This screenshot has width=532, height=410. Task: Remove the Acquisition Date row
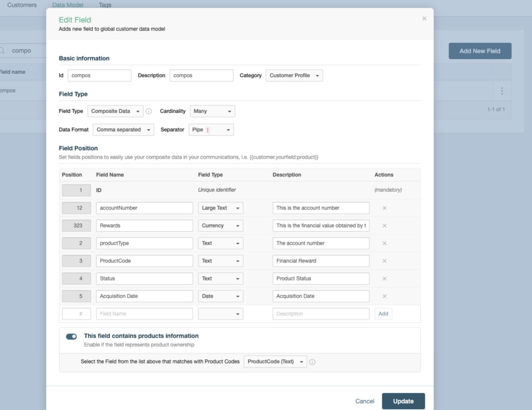click(x=384, y=296)
